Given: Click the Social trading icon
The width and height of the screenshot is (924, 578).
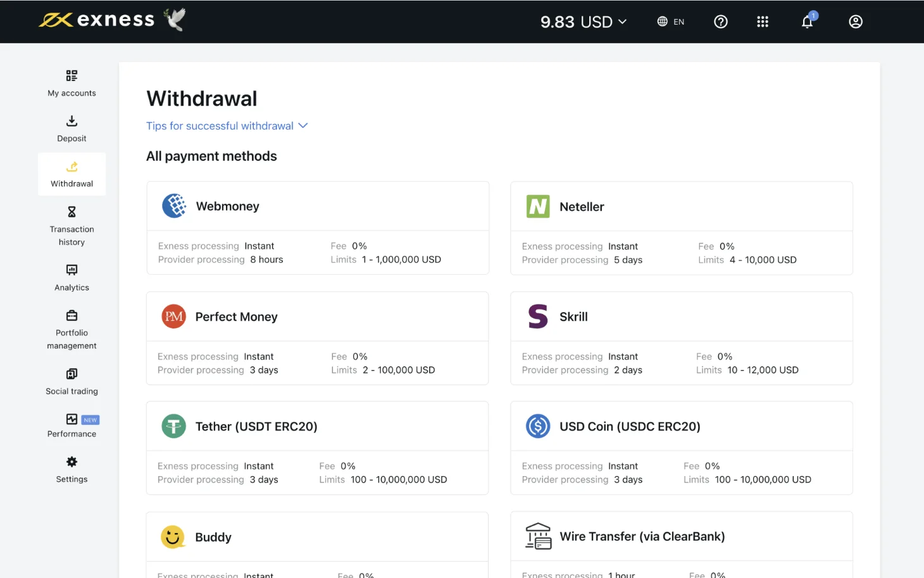Looking at the screenshot, I should click(72, 374).
